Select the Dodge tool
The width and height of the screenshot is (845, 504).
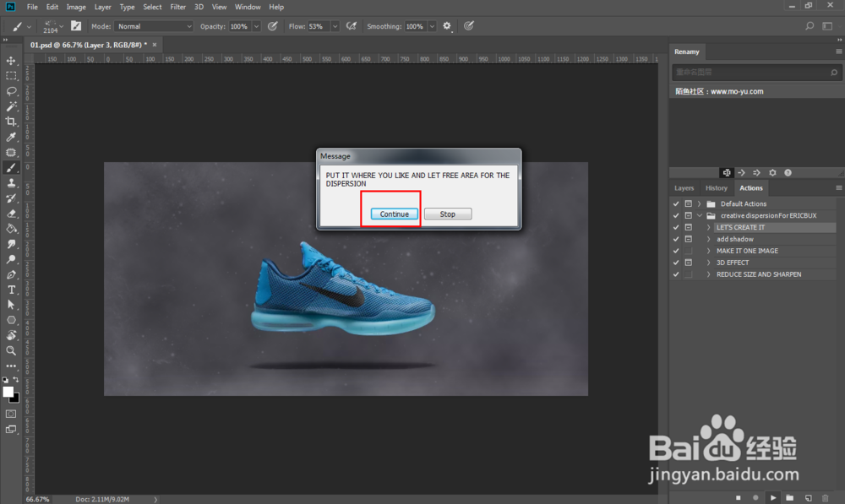click(11, 259)
